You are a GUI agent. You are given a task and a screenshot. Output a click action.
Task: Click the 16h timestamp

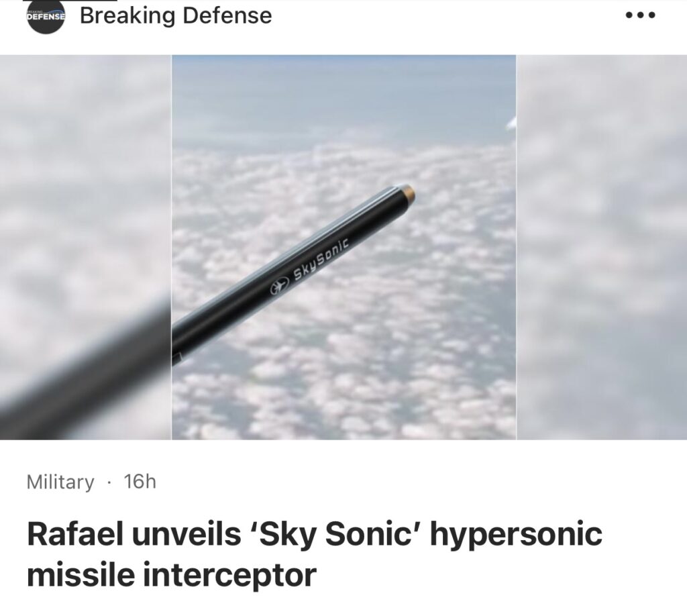click(x=140, y=482)
